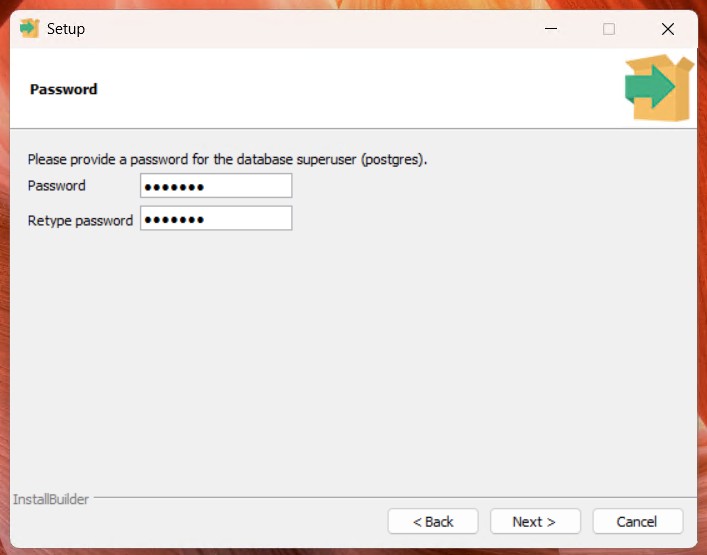Go back with the Back button
This screenshot has height=555, width=707.
[433, 521]
